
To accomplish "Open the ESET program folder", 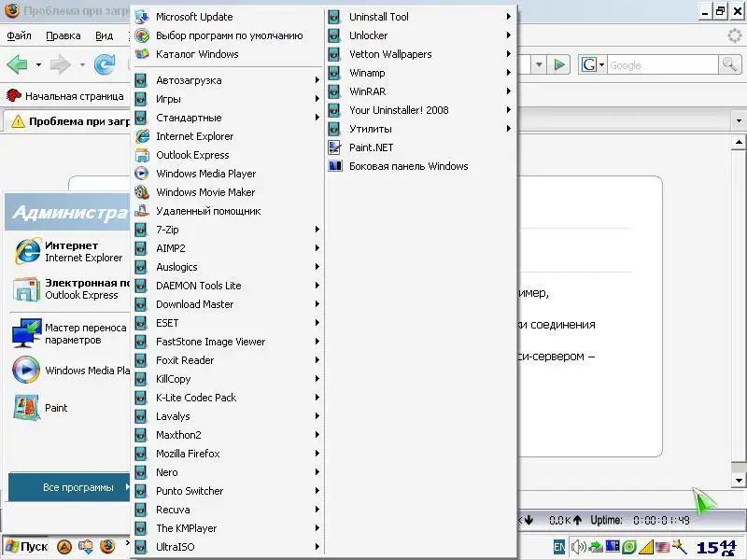I will (x=228, y=322).
